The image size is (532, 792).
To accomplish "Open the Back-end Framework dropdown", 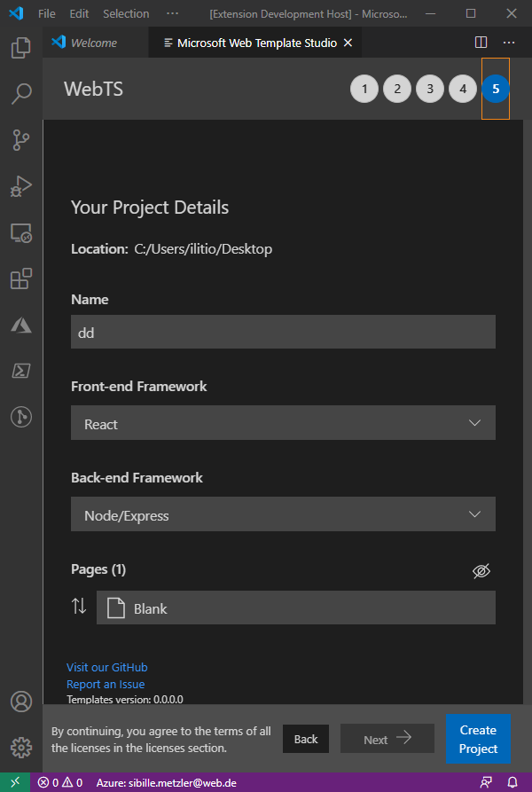I will click(x=283, y=514).
